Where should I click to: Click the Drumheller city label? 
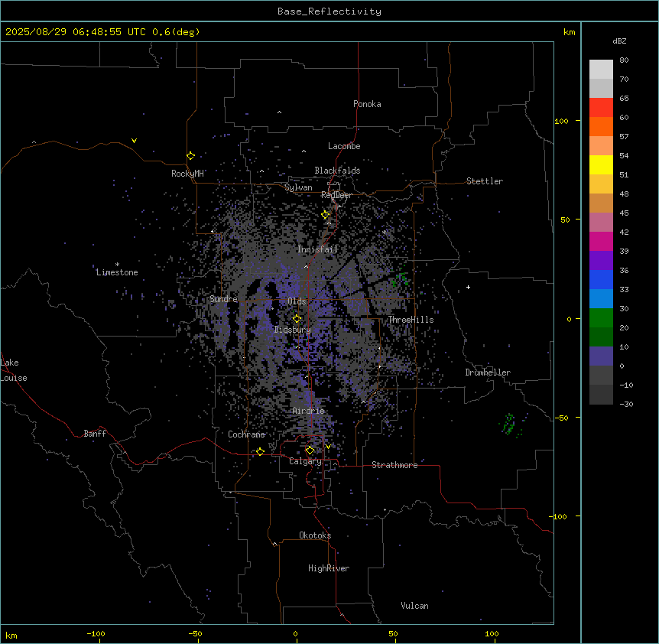488,372
